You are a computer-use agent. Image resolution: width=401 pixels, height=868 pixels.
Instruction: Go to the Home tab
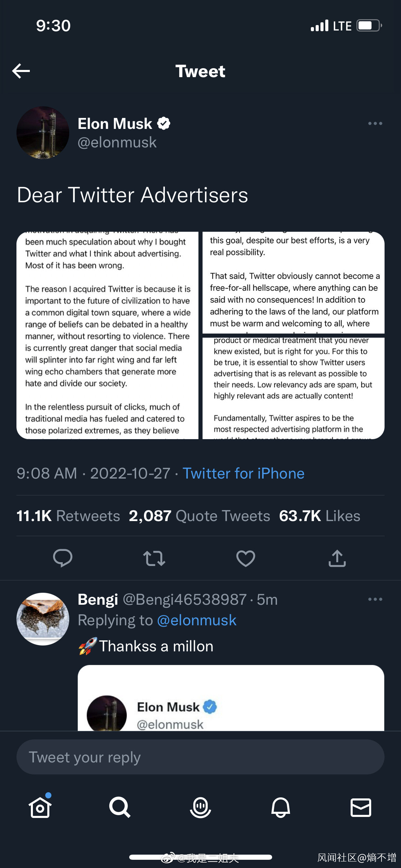click(40, 807)
